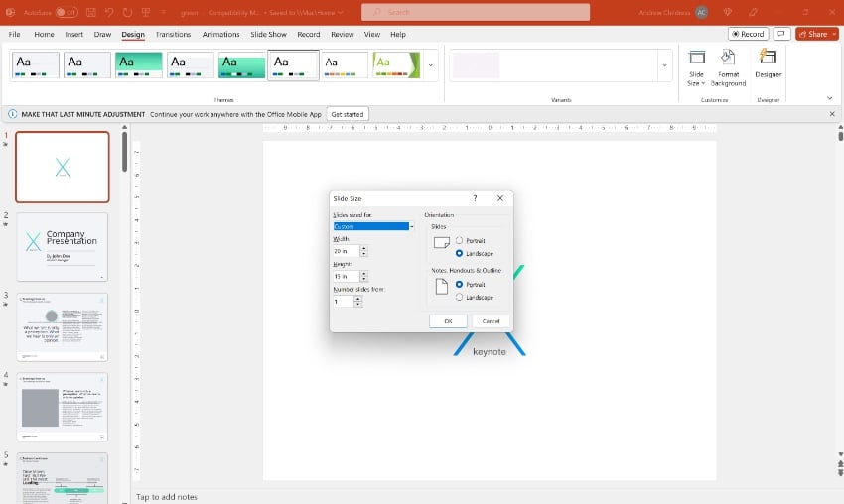Click the Record button in title area
The width and height of the screenshot is (844, 504).
(748, 34)
